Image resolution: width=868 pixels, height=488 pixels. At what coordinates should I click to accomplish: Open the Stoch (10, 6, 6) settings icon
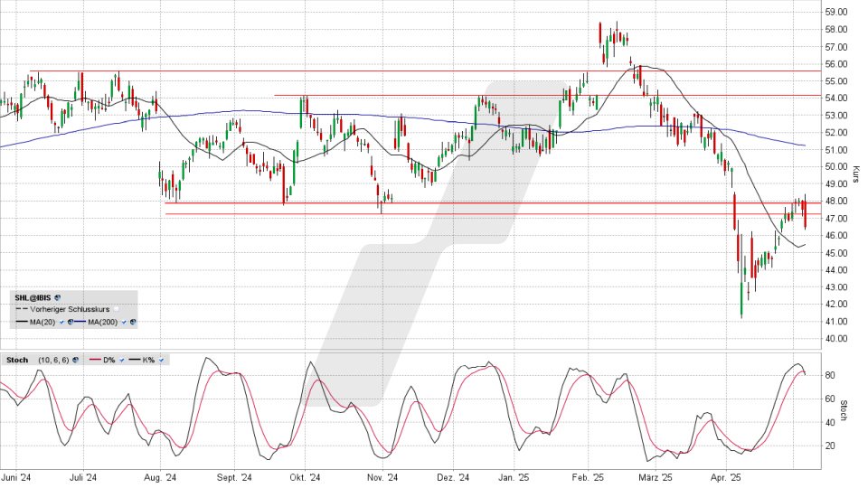click(x=75, y=360)
